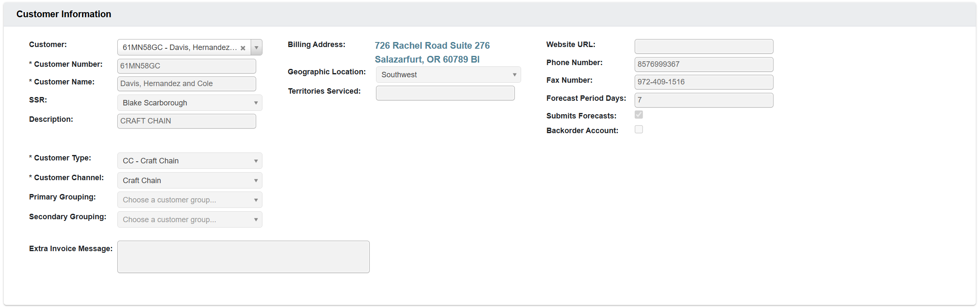Viewport: 980px width, 307px height.
Task: Open the Secondary Grouping dropdown
Action: pos(256,219)
